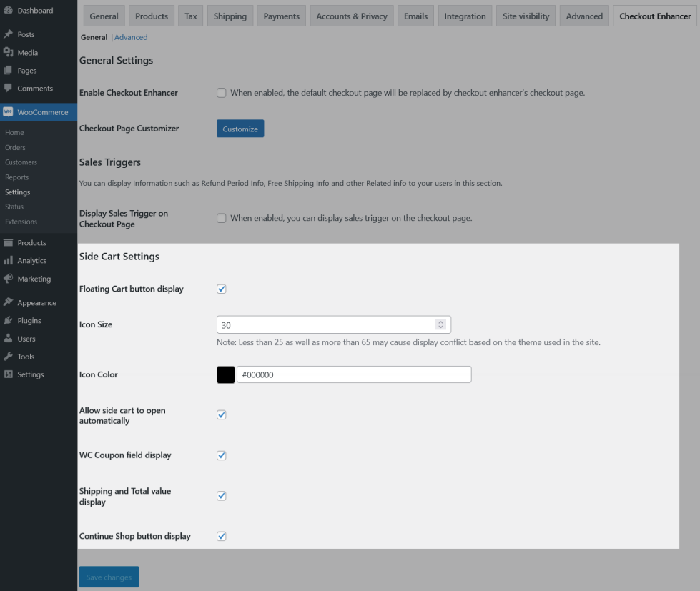Click the Icon Size number stepper arrows
This screenshot has width=700, height=591.
click(440, 324)
